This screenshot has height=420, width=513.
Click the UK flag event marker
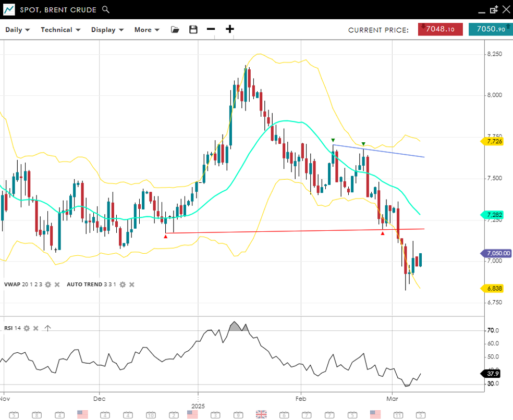point(261,414)
